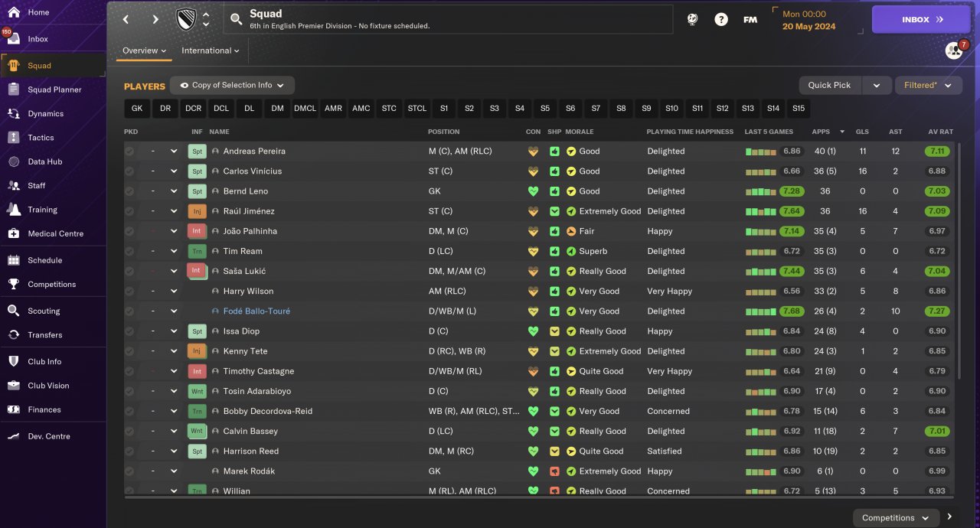Open the International tab menu
The image size is (980, 528).
[211, 51]
